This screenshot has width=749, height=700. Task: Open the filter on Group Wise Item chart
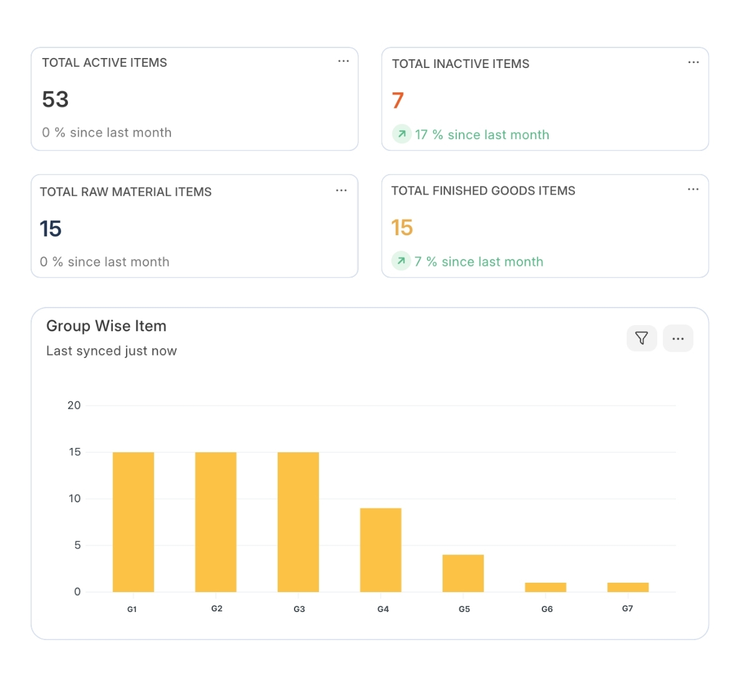click(641, 338)
